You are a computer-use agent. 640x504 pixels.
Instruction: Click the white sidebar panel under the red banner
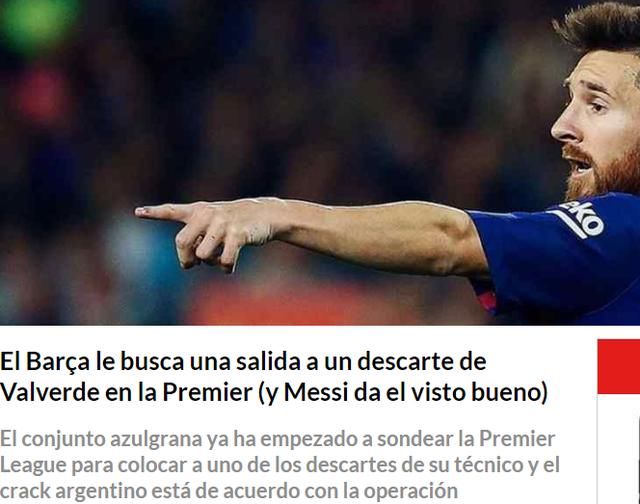pos(616,449)
